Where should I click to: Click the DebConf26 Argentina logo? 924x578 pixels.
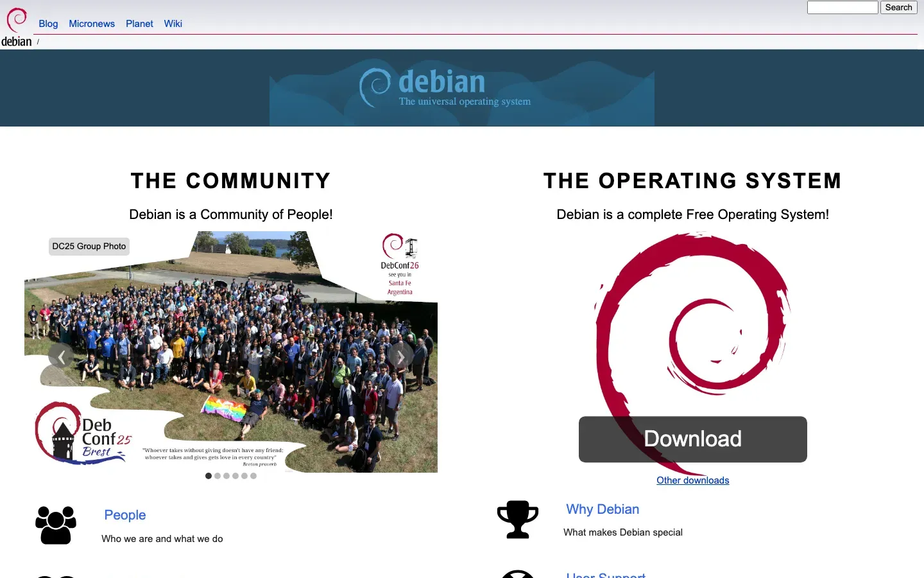pos(400,265)
